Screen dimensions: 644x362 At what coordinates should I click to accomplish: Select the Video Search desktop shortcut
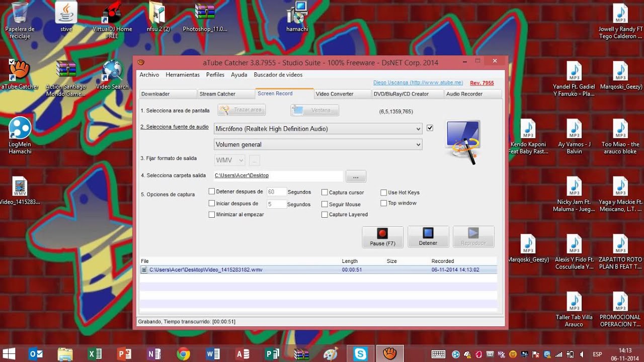pyautogui.click(x=112, y=74)
